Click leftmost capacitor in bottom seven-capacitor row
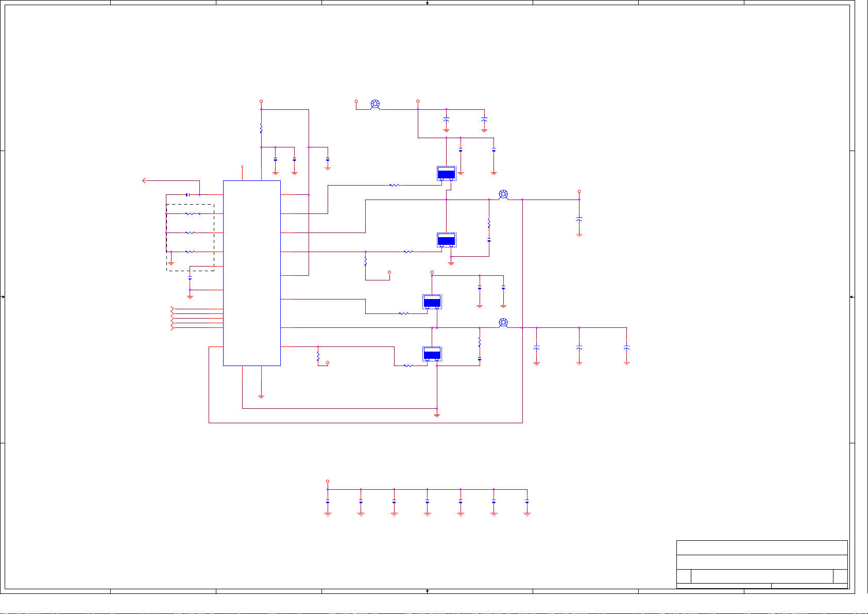Image resolution: width=868 pixels, height=614 pixels. tap(328, 502)
